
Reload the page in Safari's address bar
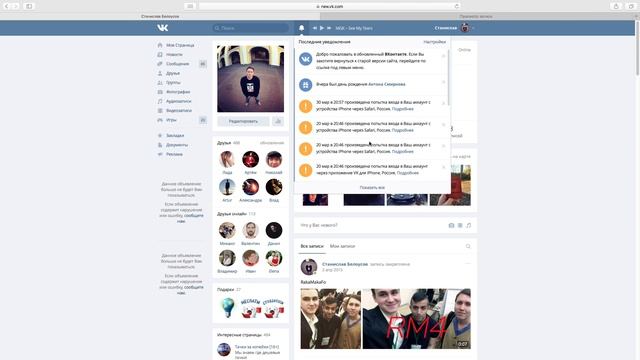tap(456, 6)
